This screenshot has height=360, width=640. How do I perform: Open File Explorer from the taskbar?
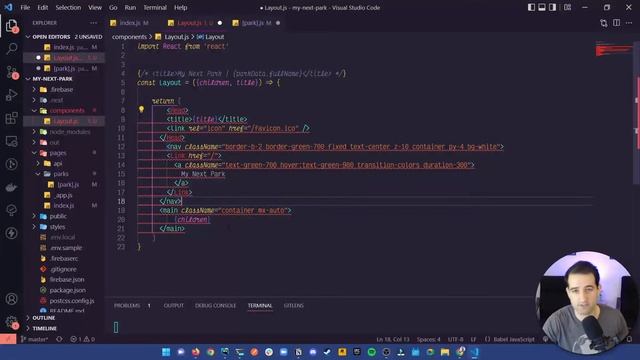[445, 352]
